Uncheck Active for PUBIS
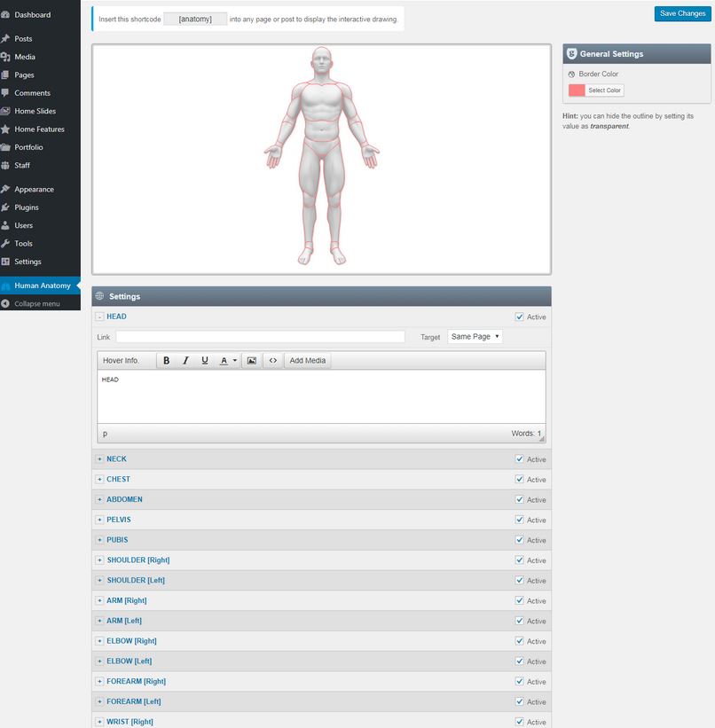The height and width of the screenshot is (728, 715). (520, 540)
